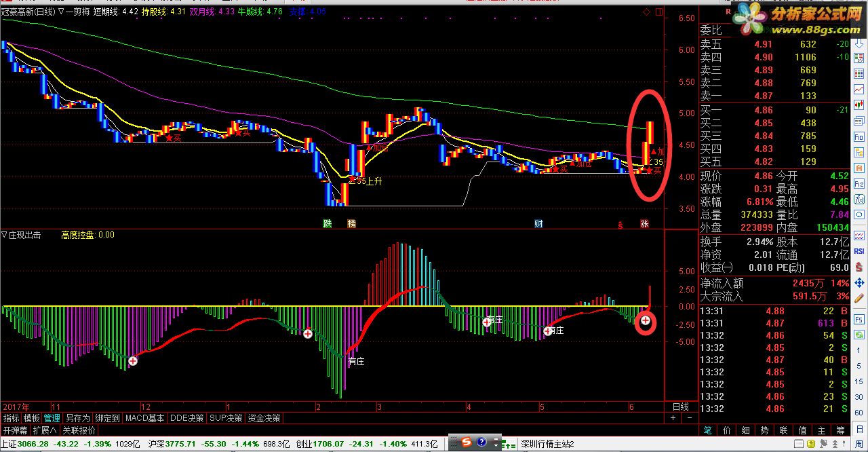Click the 上证 3066.28 index readout

pyautogui.click(x=24, y=444)
